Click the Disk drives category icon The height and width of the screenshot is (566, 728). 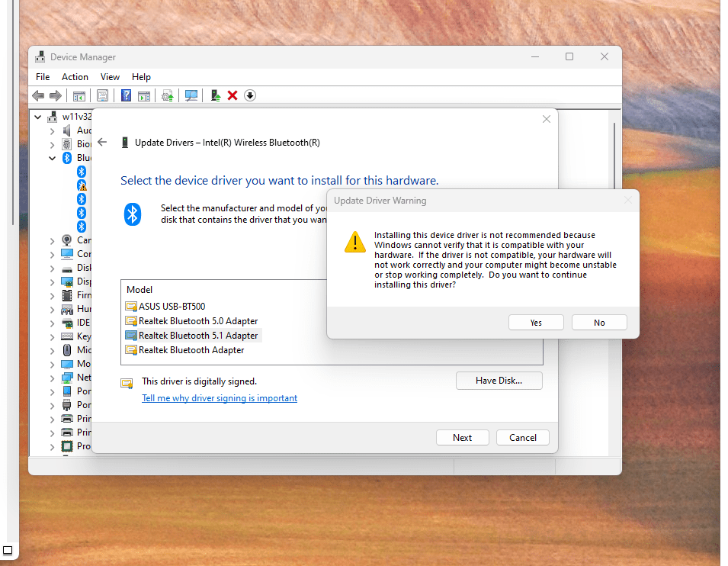tap(67, 268)
